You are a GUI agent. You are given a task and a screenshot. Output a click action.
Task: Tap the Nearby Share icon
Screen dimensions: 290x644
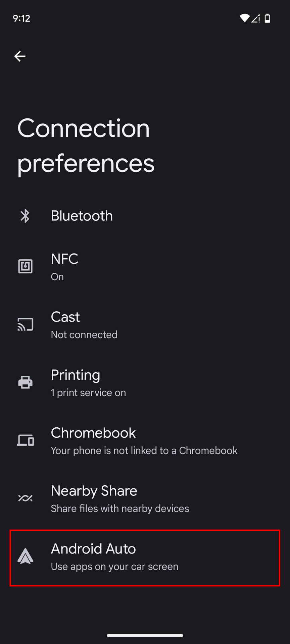tap(25, 498)
